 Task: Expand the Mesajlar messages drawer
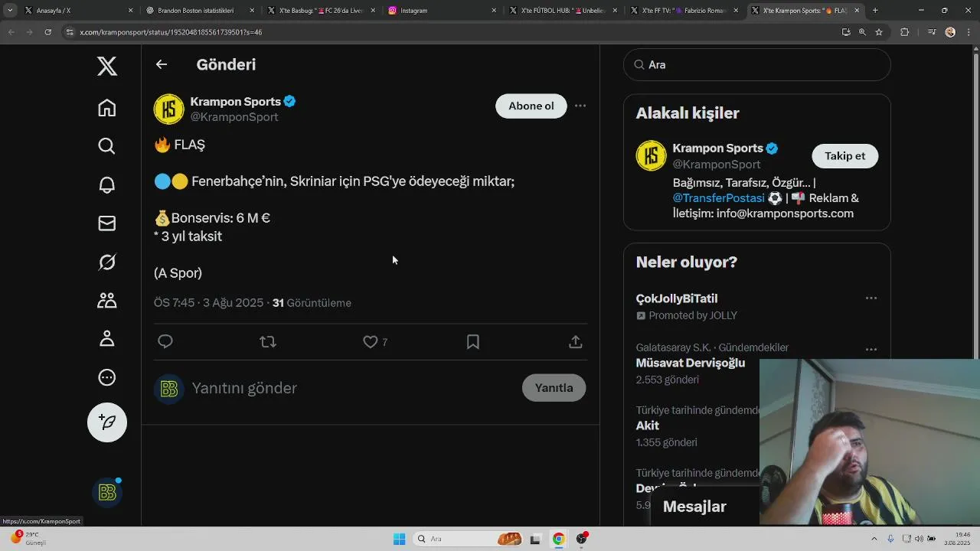[694, 507]
